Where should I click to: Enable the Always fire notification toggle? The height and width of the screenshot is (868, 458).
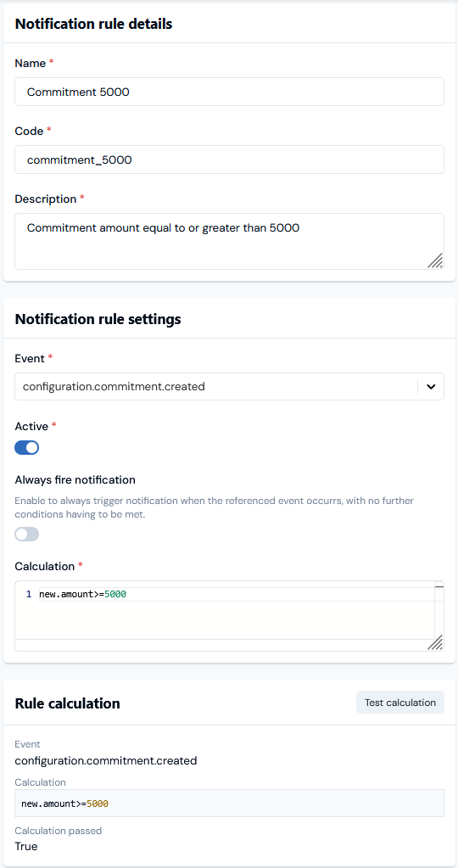click(26, 535)
